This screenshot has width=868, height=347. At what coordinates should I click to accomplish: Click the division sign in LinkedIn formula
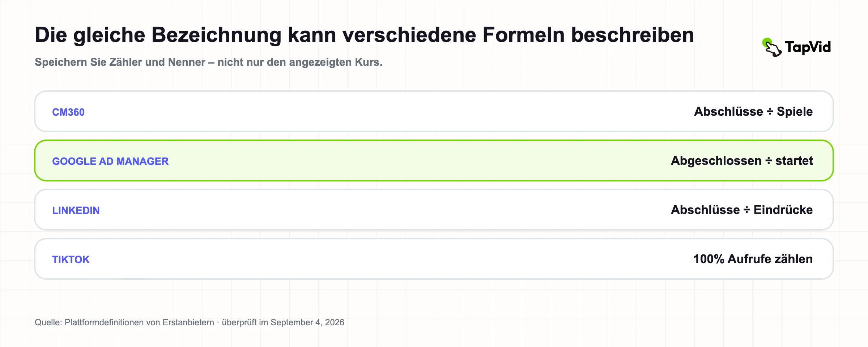pyautogui.click(x=747, y=210)
